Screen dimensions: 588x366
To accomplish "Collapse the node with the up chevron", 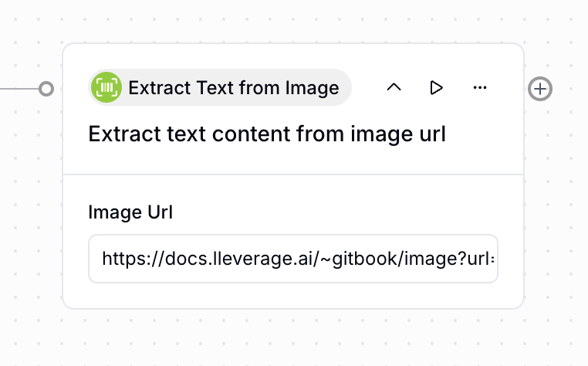I will (394, 88).
